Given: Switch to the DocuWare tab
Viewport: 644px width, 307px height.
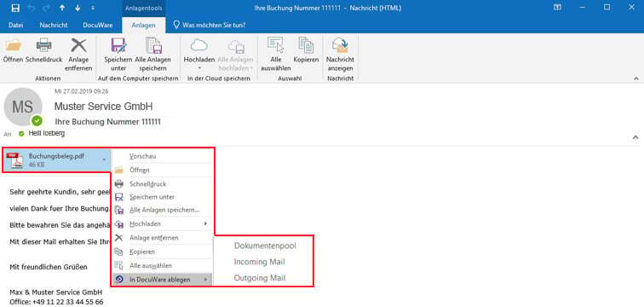Looking at the screenshot, I should 98,25.
